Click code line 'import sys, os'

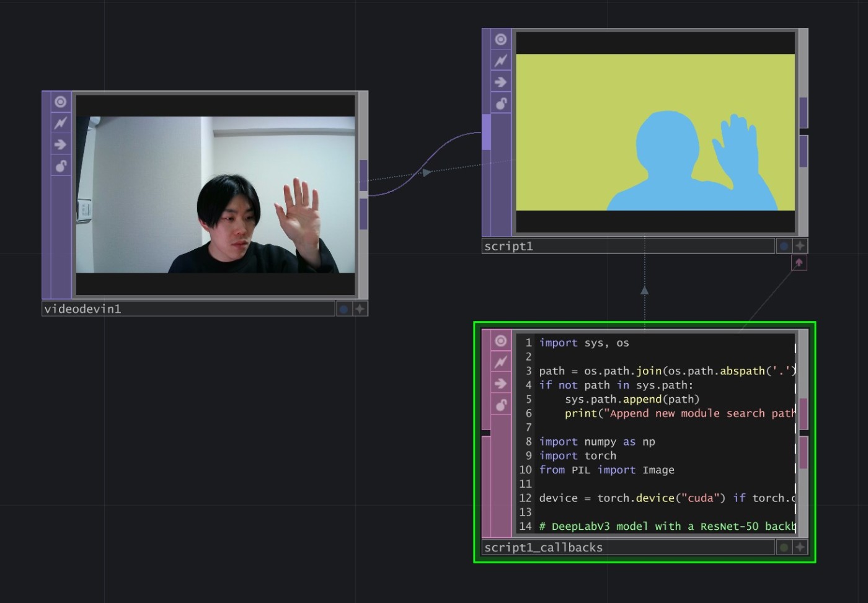click(584, 343)
